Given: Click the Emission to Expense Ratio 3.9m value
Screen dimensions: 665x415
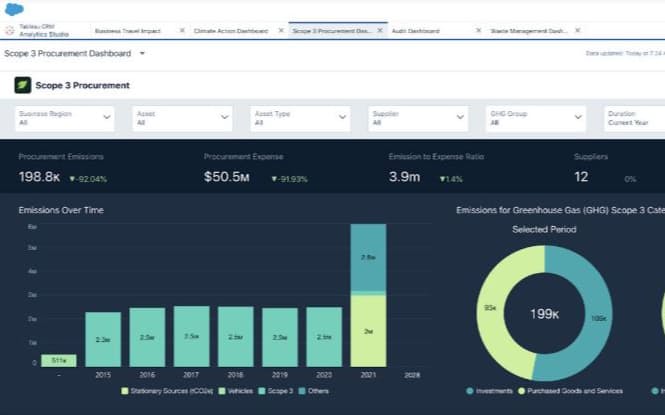Looking at the screenshot, I should [x=405, y=177].
